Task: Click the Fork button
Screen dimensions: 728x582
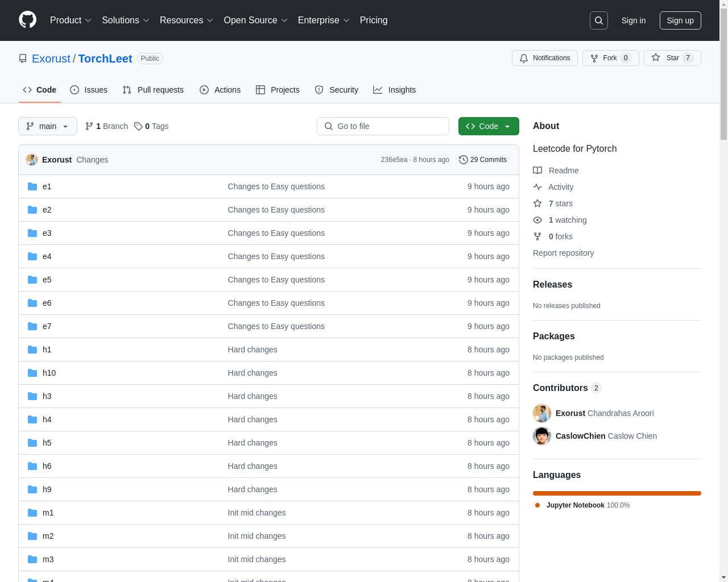Action: [611, 58]
